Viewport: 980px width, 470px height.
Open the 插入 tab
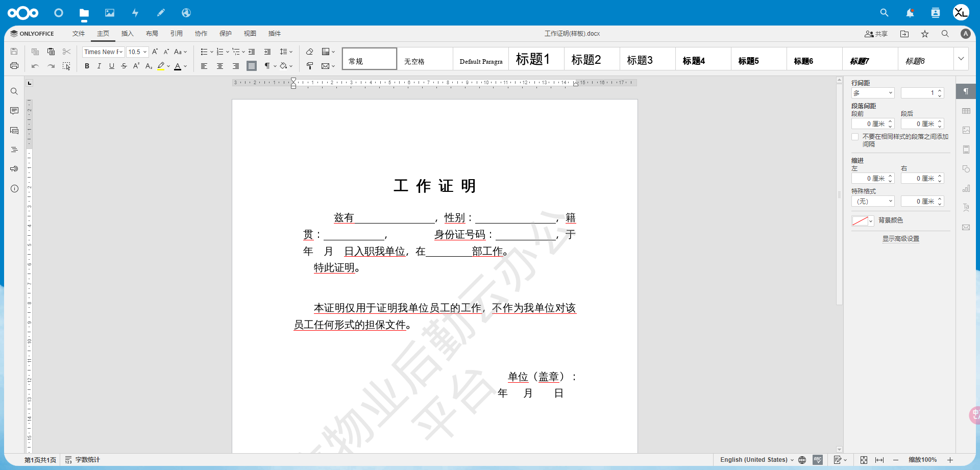point(127,34)
